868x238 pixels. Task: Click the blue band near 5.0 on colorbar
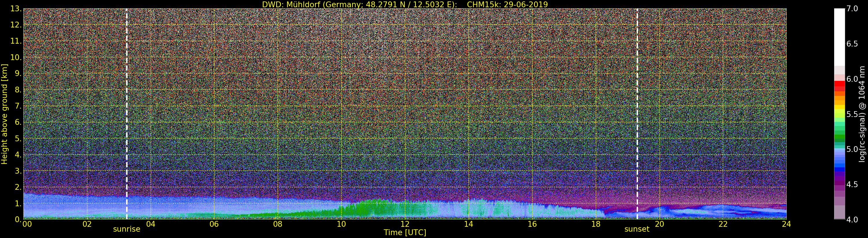(x=839, y=158)
